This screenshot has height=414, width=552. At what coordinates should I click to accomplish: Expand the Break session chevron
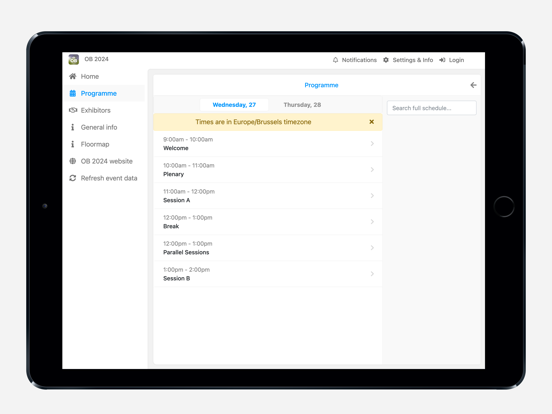(372, 222)
